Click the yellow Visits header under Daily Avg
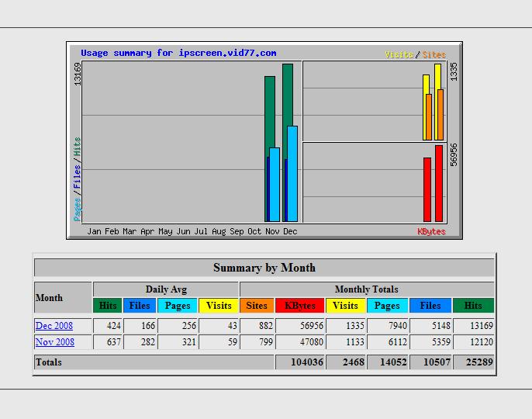The width and height of the screenshot is (532, 419). coord(219,306)
